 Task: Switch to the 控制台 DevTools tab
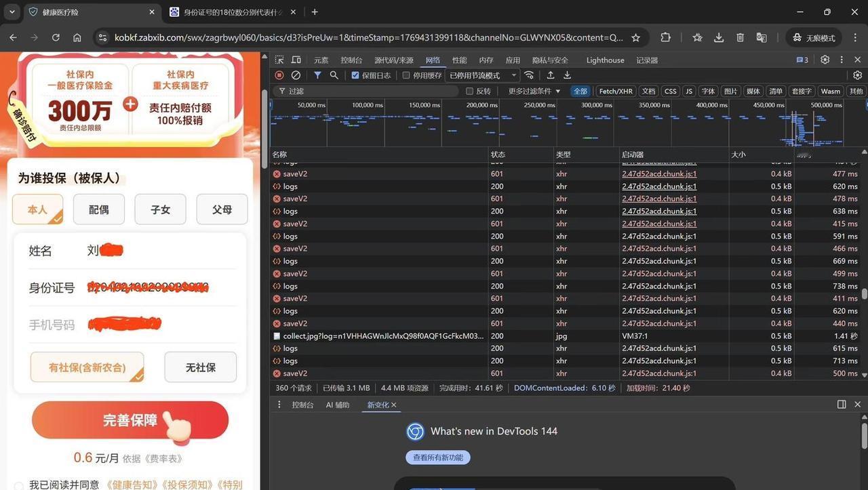351,60
